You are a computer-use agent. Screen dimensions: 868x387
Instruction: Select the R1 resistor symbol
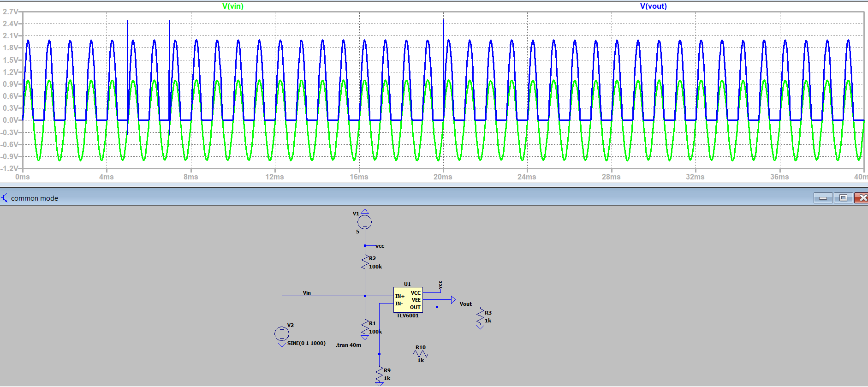pyautogui.click(x=365, y=327)
